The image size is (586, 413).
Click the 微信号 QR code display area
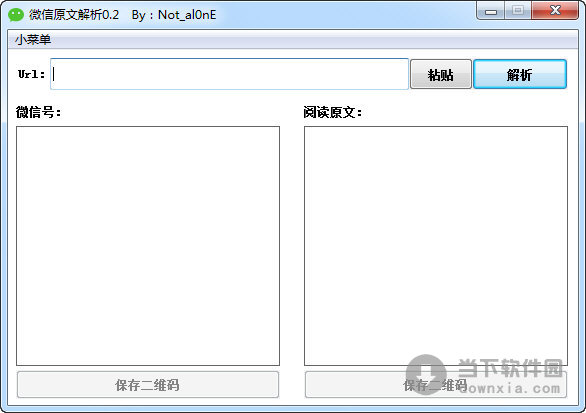(x=148, y=246)
